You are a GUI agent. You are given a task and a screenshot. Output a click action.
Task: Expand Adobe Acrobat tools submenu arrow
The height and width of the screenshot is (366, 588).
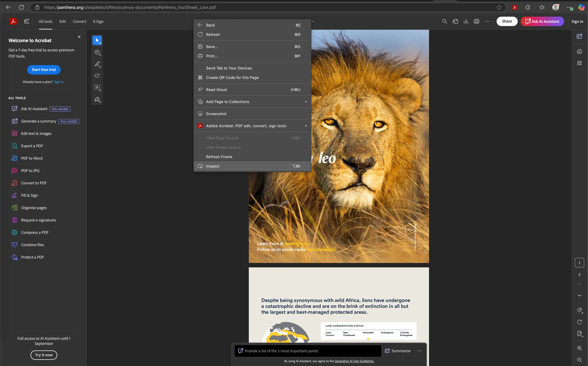[x=306, y=126]
